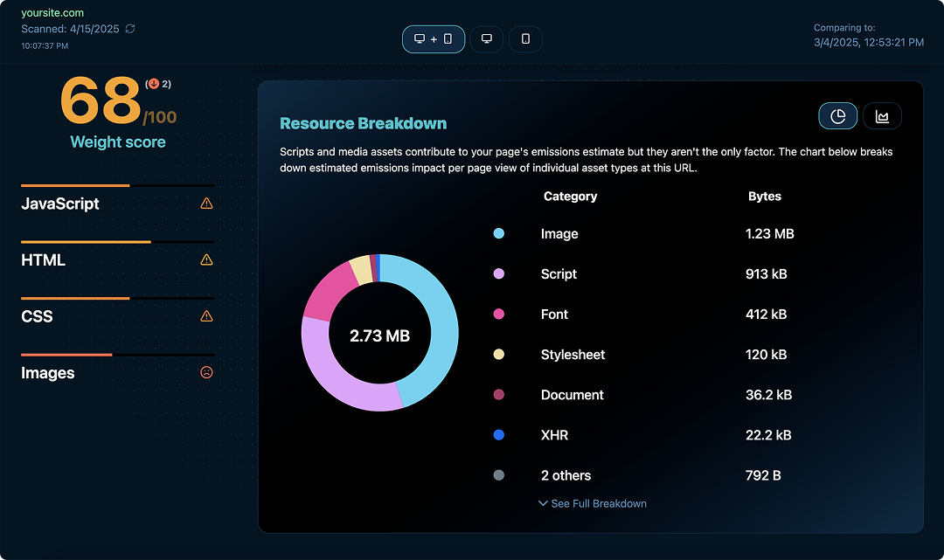Click the HTML progress bar

pos(118,242)
